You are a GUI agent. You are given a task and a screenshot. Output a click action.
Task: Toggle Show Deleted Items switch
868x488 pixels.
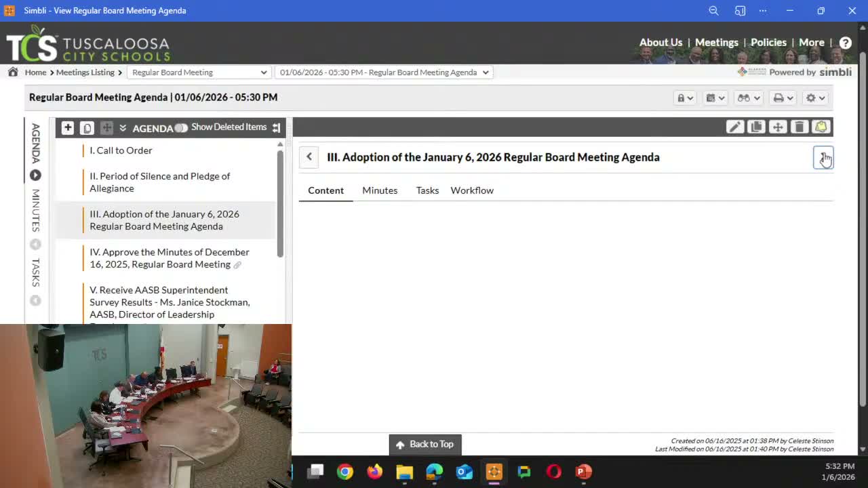coord(181,127)
